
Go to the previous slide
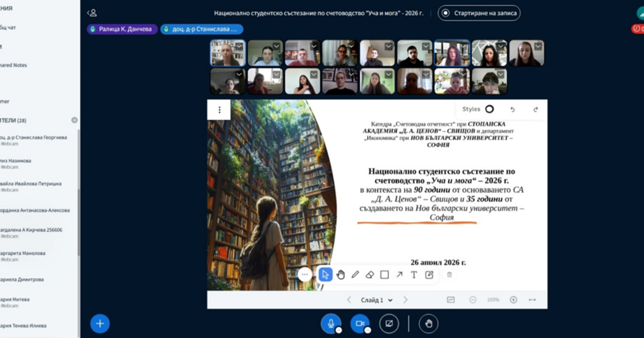pyautogui.click(x=349, y=300)
